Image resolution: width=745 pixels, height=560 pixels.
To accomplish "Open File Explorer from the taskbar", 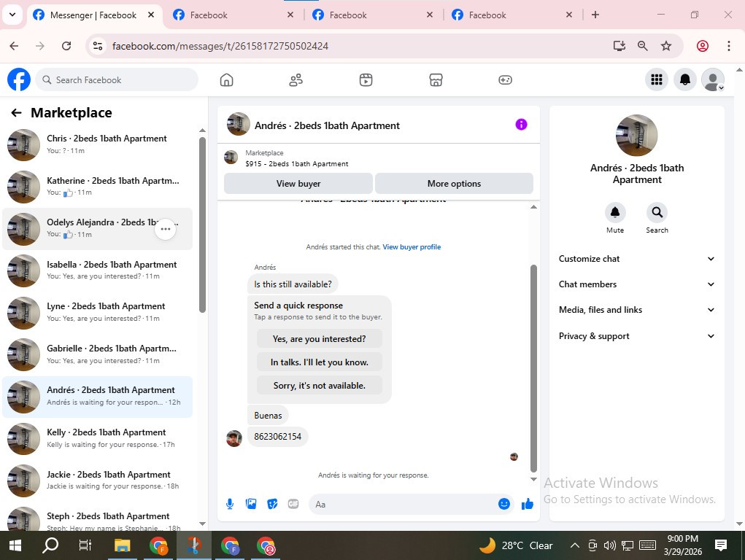I will coord(122,545).
